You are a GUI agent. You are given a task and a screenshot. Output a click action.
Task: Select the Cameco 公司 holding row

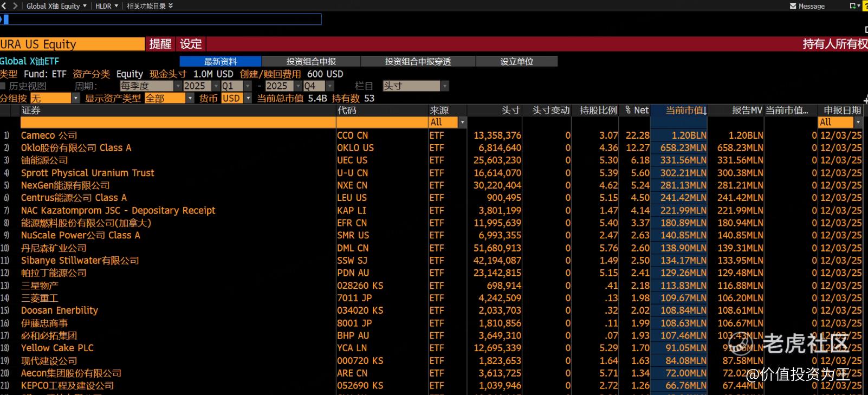(49, 135)
